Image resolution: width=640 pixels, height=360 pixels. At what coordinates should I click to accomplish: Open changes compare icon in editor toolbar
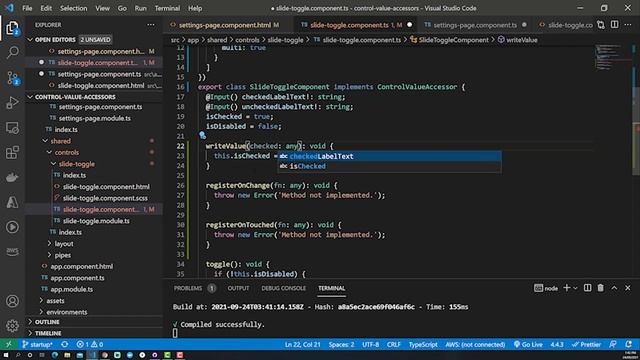(x=601, y=24)
